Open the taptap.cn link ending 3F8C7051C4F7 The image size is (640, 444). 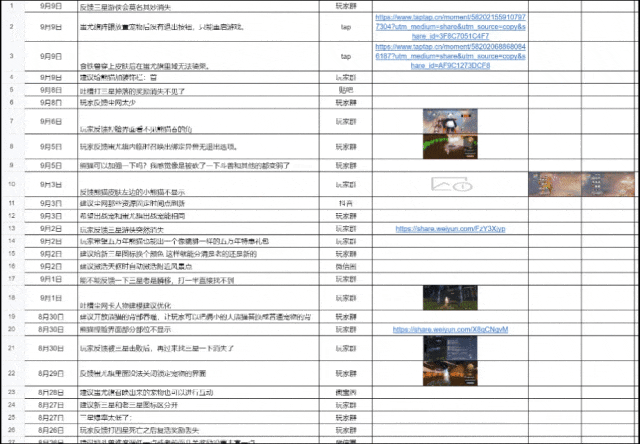pyautogui.click(x=450, y=27)
